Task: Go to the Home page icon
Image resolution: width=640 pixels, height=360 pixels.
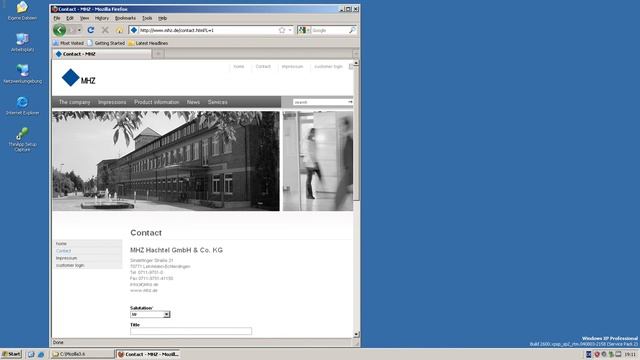Action: (119, 30)
